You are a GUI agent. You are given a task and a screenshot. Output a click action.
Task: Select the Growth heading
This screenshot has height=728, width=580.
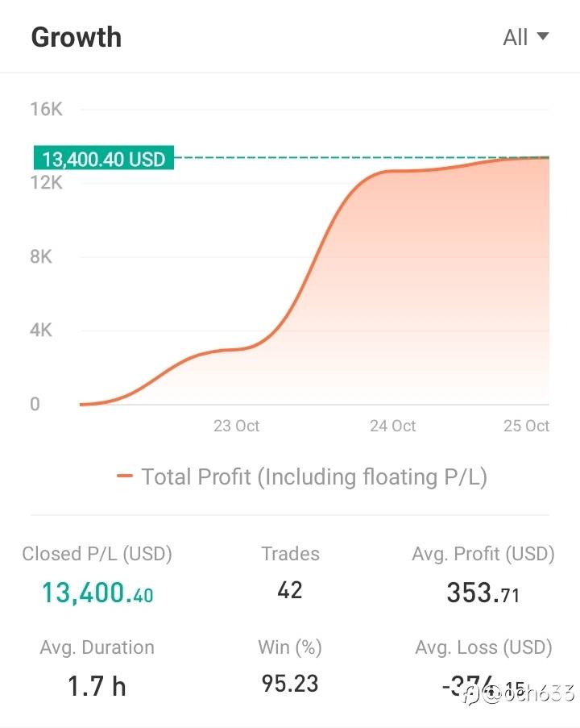[x=77, y=37]
